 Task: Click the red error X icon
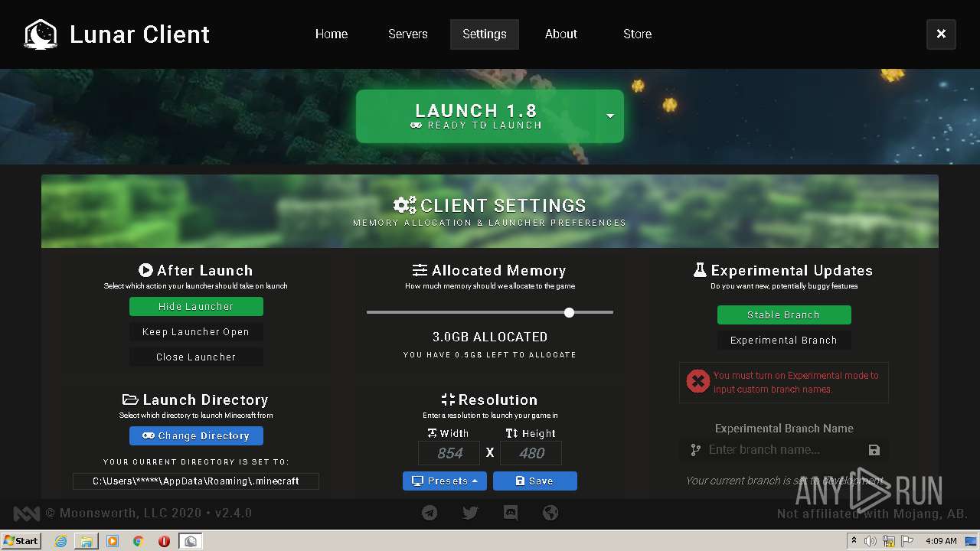[x=697, y=381]
